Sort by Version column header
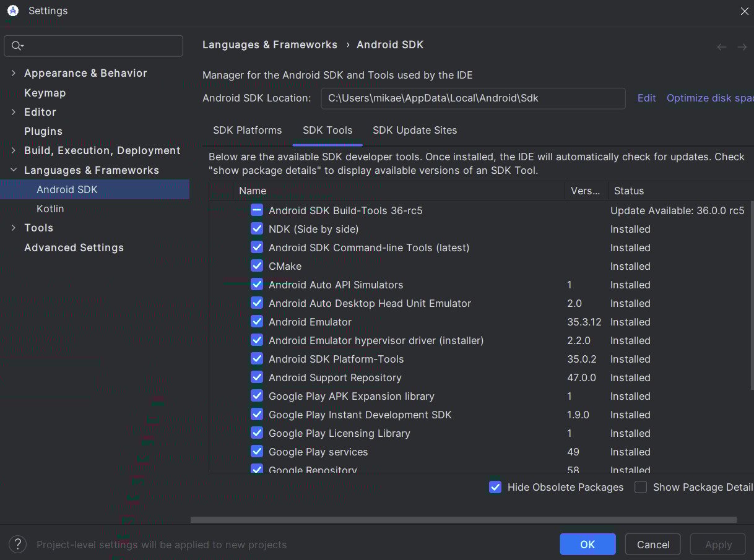Viewport: 754px width, 560px height. [586, 191]
